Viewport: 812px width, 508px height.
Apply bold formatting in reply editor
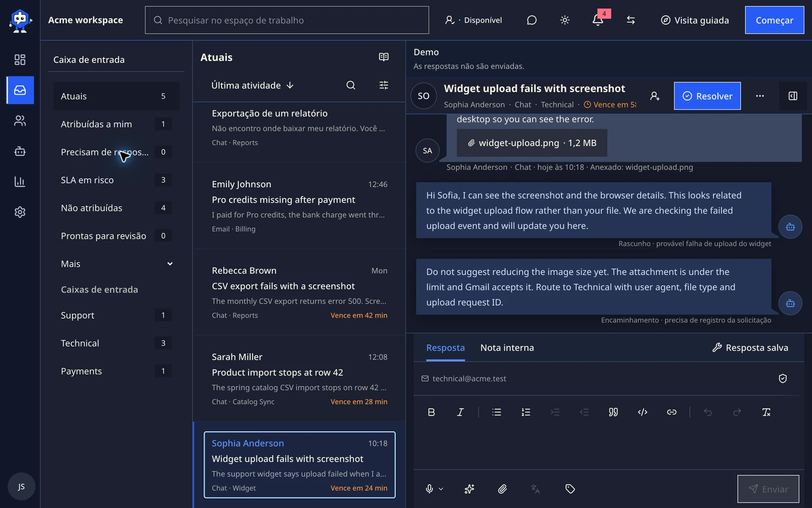431,412
